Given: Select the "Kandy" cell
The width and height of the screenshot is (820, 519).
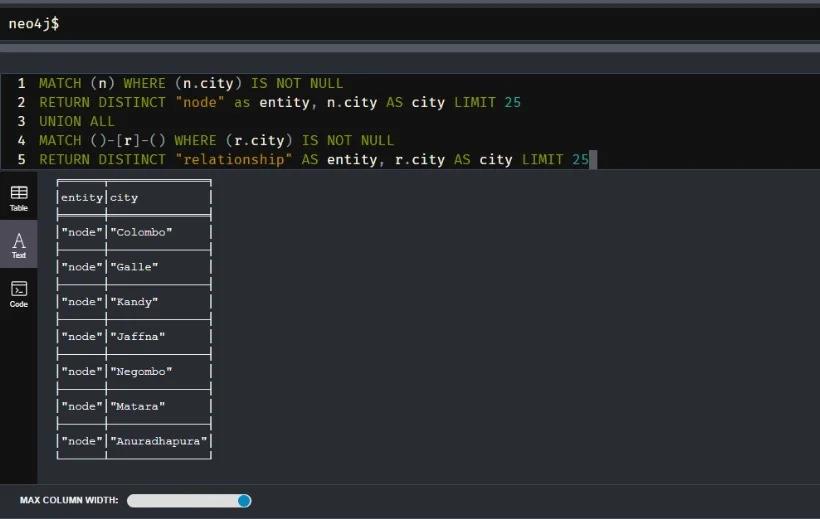Looking at the screenshot, I should pos(134,302).
